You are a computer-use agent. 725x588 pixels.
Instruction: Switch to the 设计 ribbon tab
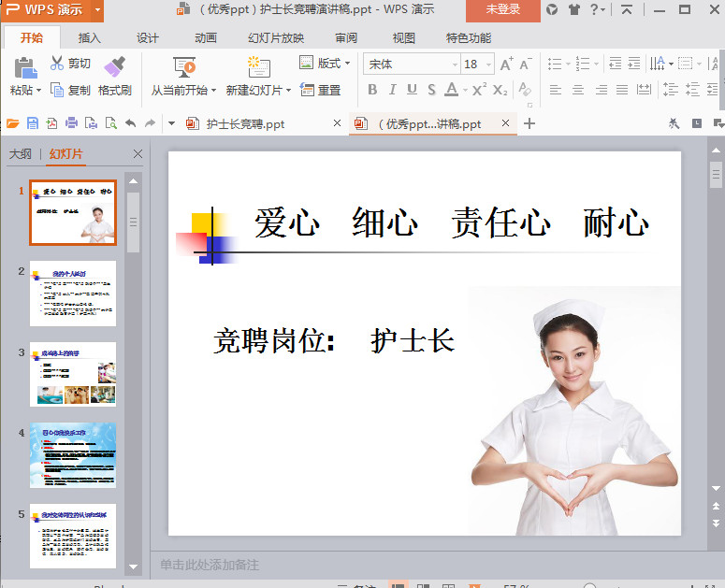pyautogui.click(x=148, y=38)
